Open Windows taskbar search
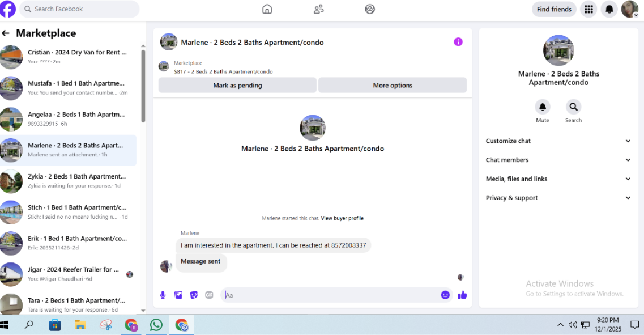Screen dimensions: 644x335 click(x=29, y=325)
